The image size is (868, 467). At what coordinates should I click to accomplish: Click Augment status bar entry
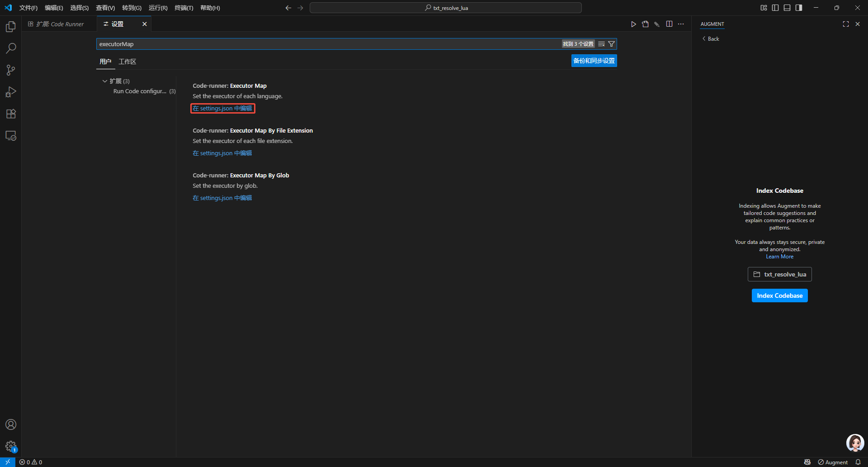point(833,462)
